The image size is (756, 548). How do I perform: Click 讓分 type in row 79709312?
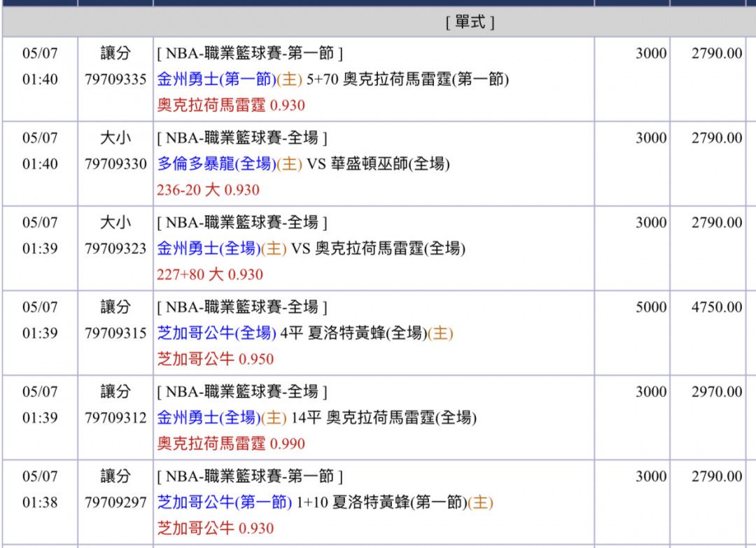[115, 391]
